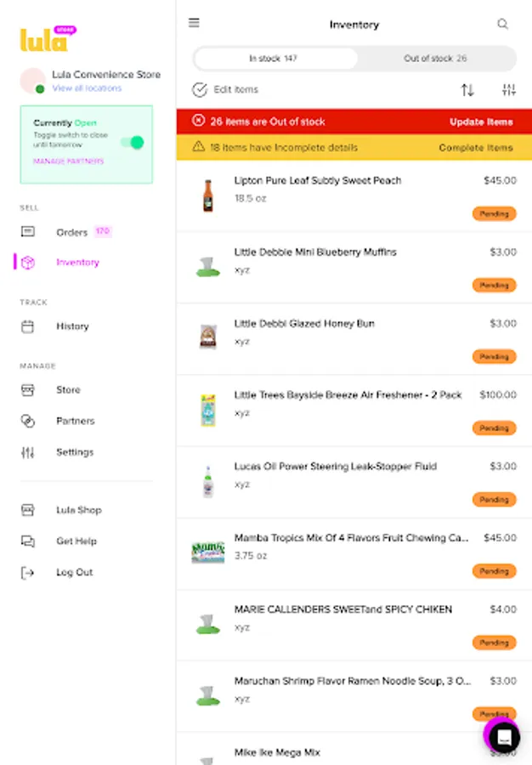Viewport: 532px width, 765px height.
Task: Click the search magnifier icon
Action: (503, 25)
